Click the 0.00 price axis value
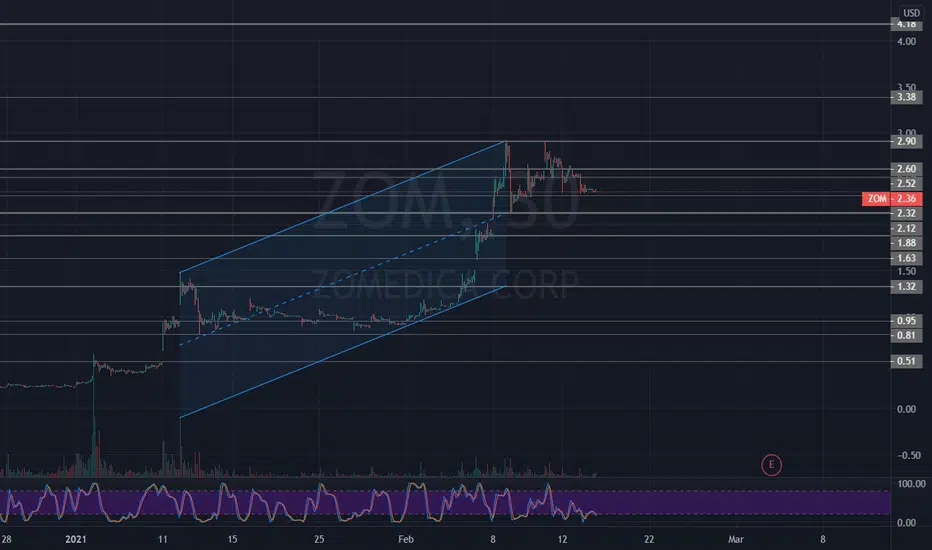The image size is (932, 550). click(x=906, y=409)
